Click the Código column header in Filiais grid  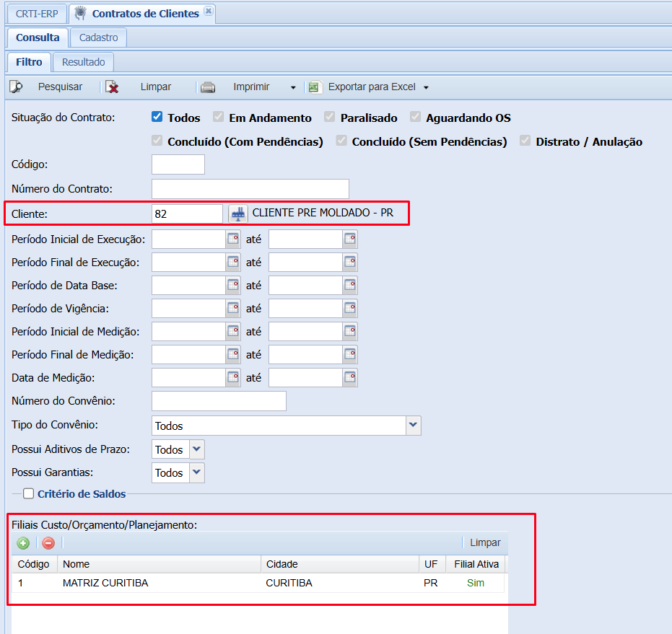pyautogui.click(x=35, y=564)
